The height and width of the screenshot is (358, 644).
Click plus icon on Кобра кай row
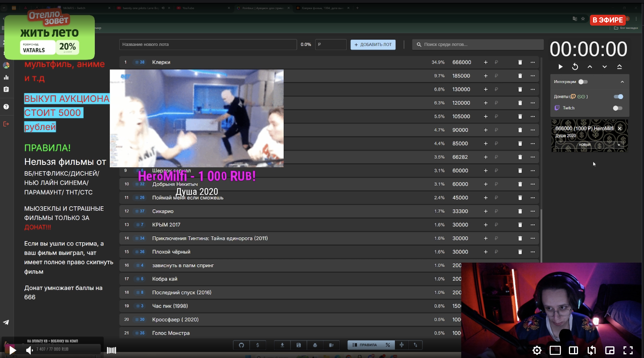tap(486, 279)
